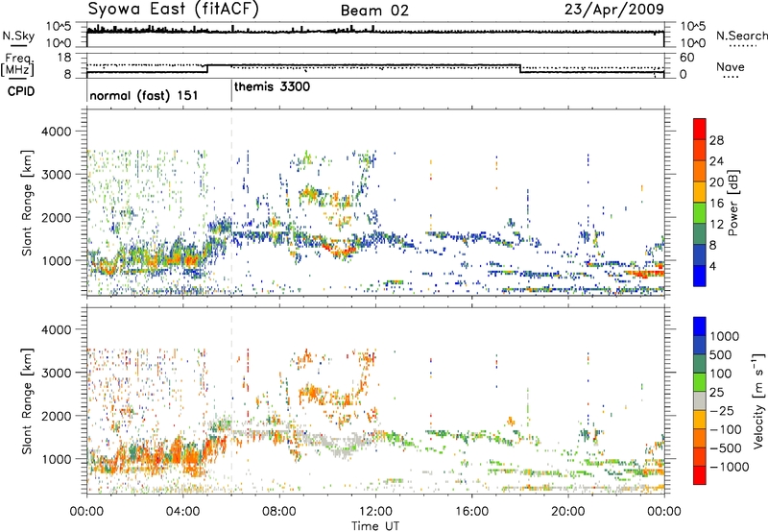Click the '18' tick on the frequency axis

(64, 58)
